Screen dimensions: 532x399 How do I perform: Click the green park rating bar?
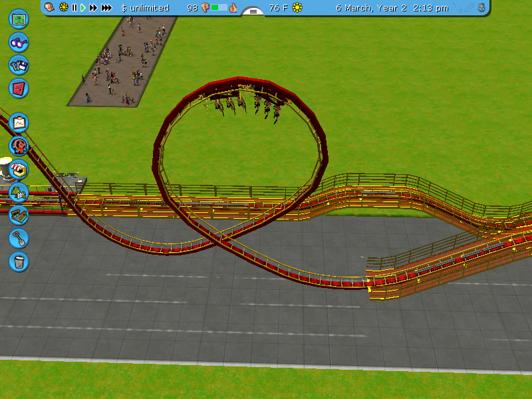tap(219, 7)
